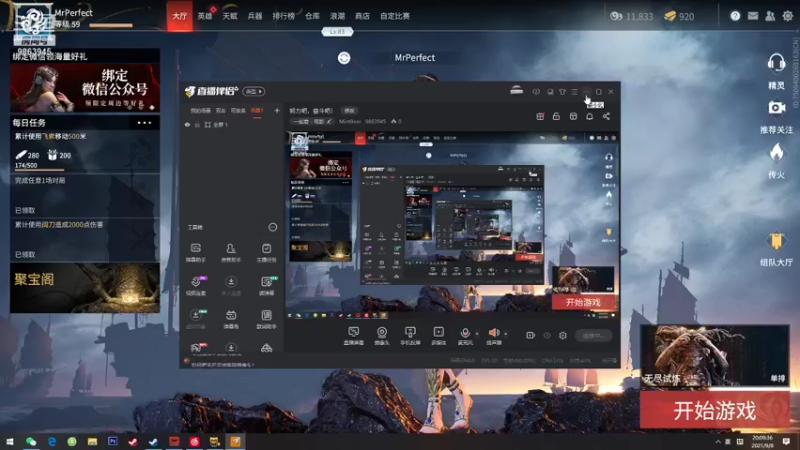800x450 pixels.
Task: Open the danmaku assistant tool (弹幕助手)
Action: tap(195, 253)
